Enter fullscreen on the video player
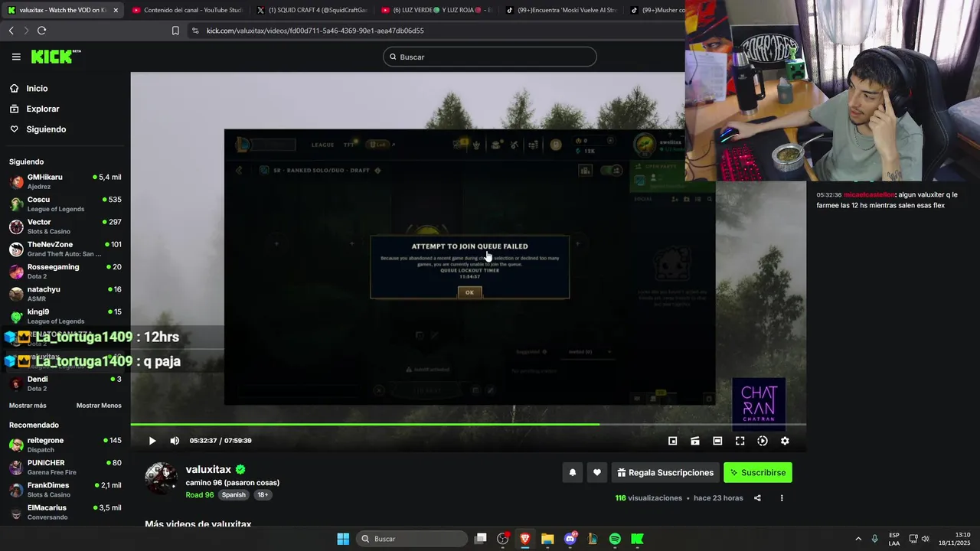Viewport: 980px width, 551px height. point(740,441)
